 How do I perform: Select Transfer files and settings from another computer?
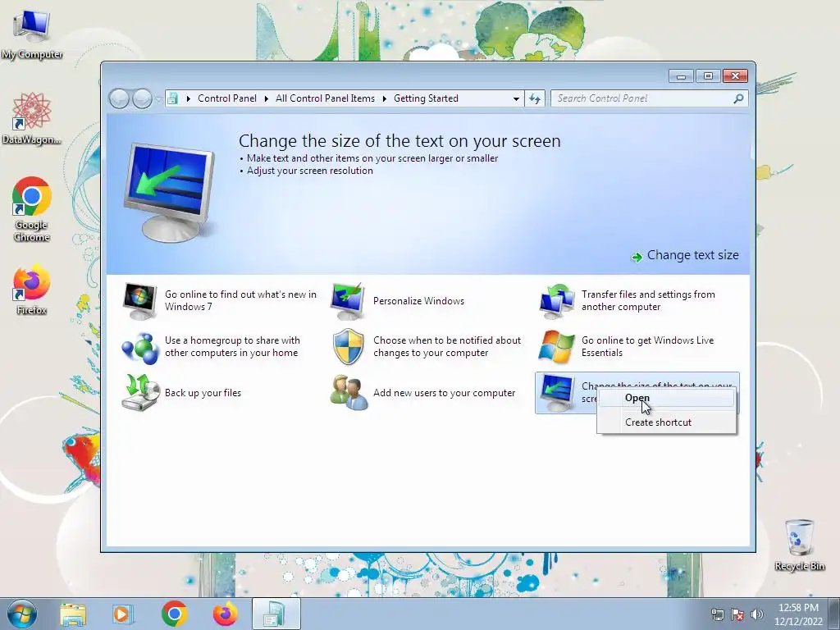click(x=648, y=300)
